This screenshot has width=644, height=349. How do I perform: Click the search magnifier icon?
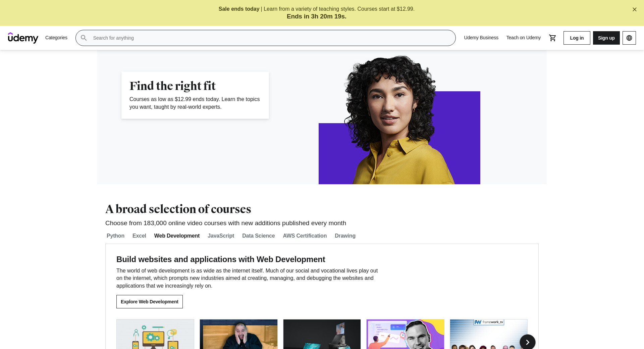pos(84,38)
